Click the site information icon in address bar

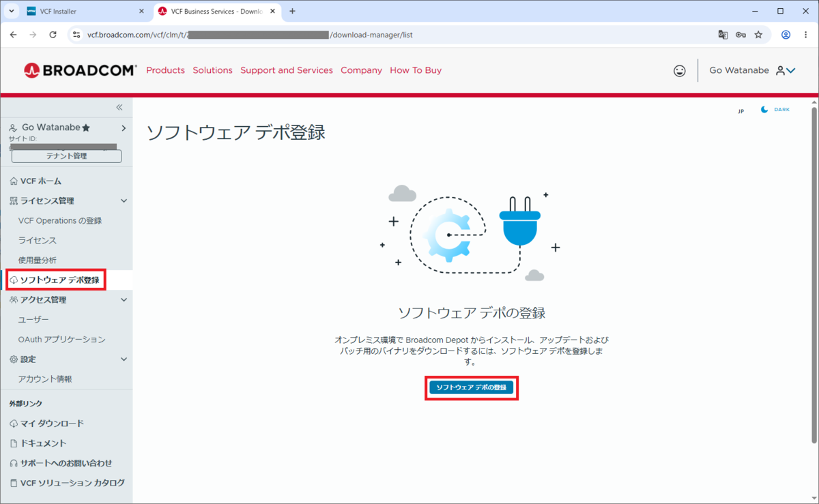pyautogui.click(x=77, y=35)
